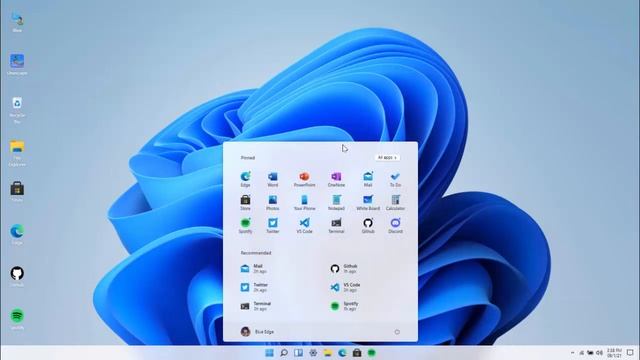Open the To Do app
This screenshot has height=360, width=640.
395,179
